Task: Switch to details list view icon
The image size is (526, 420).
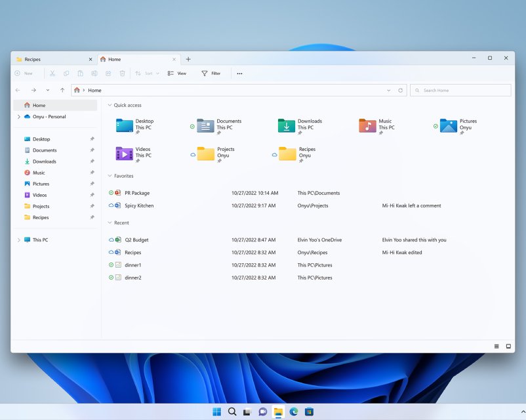Action: [496, 346]
